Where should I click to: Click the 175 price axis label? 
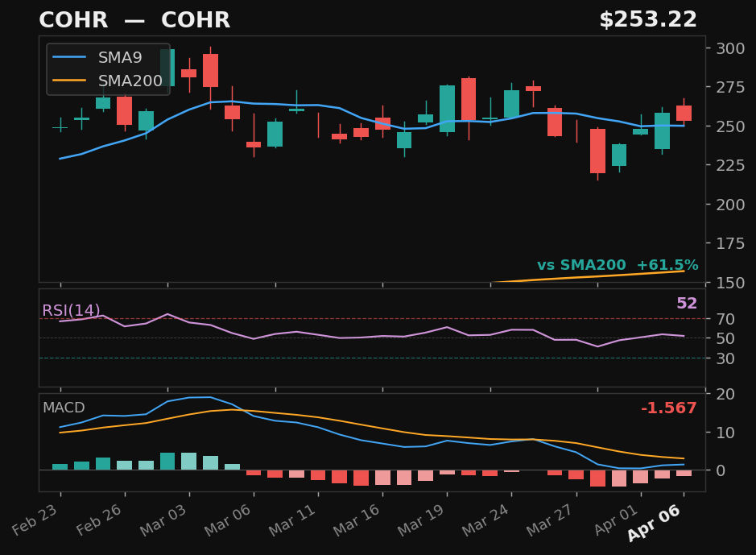pyautogui.click(x=730, y=243)
